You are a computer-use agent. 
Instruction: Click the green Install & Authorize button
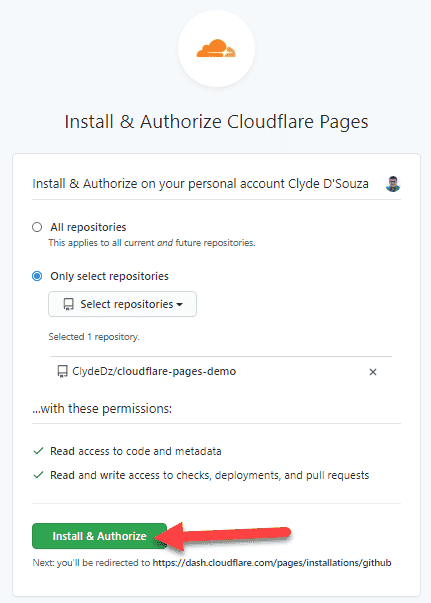(100, 536)
